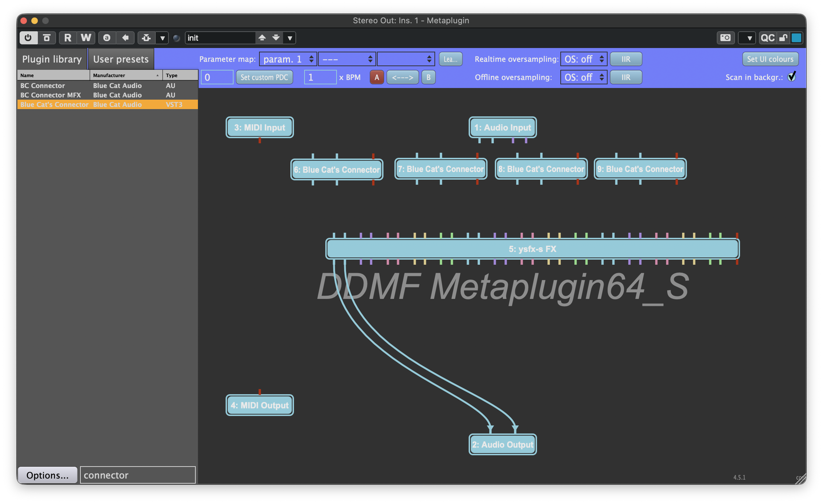This screenshot has width=823, height=504.
Task: Click the Set custom PDC button
Action: coord(264,77)
